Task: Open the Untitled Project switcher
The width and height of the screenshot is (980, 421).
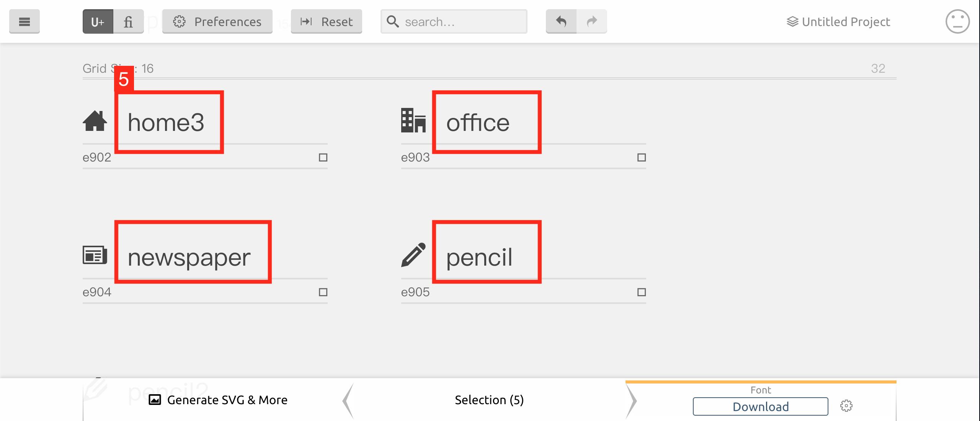Action: (x=838, y=21)
